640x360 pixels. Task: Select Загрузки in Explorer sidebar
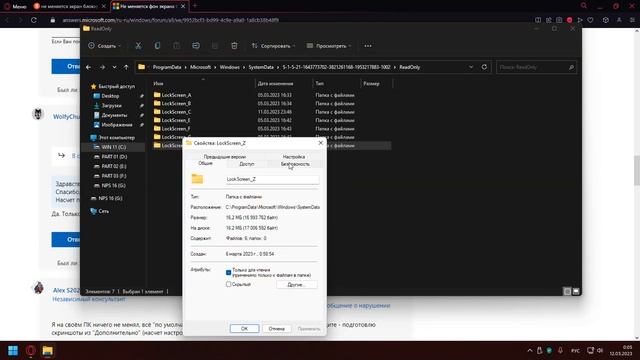coord(111,105)
